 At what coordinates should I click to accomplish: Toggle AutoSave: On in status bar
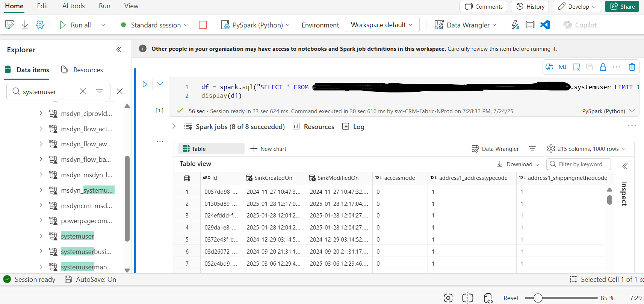tap(91, 279)
